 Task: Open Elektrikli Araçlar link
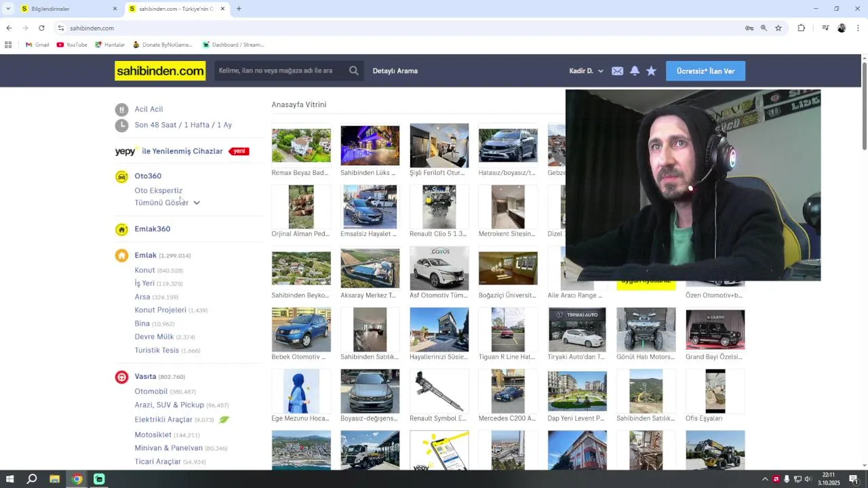(x=163, y=420)
